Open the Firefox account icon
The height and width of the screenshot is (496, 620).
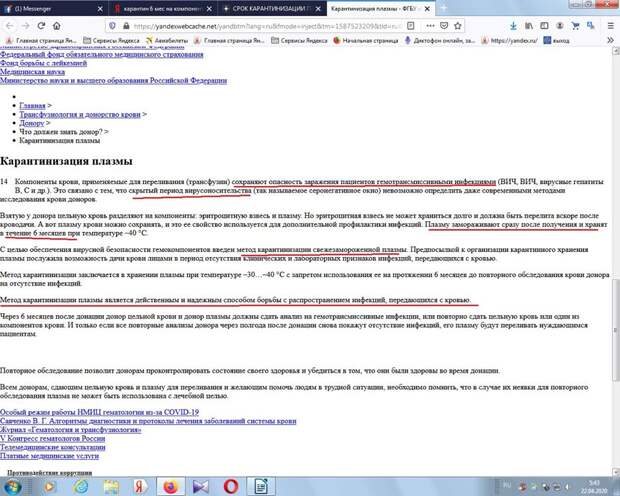(560, 26)
